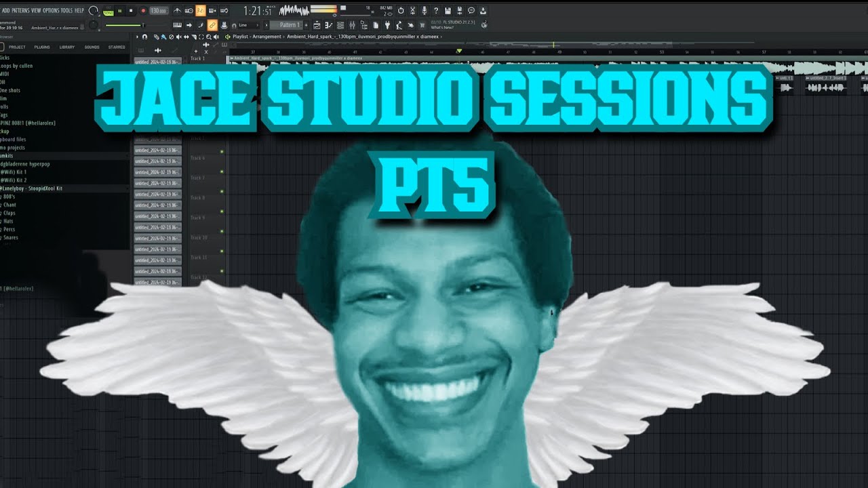
Task: Click the Playlist breadcrumb label
Action: (x=242, y=37)
